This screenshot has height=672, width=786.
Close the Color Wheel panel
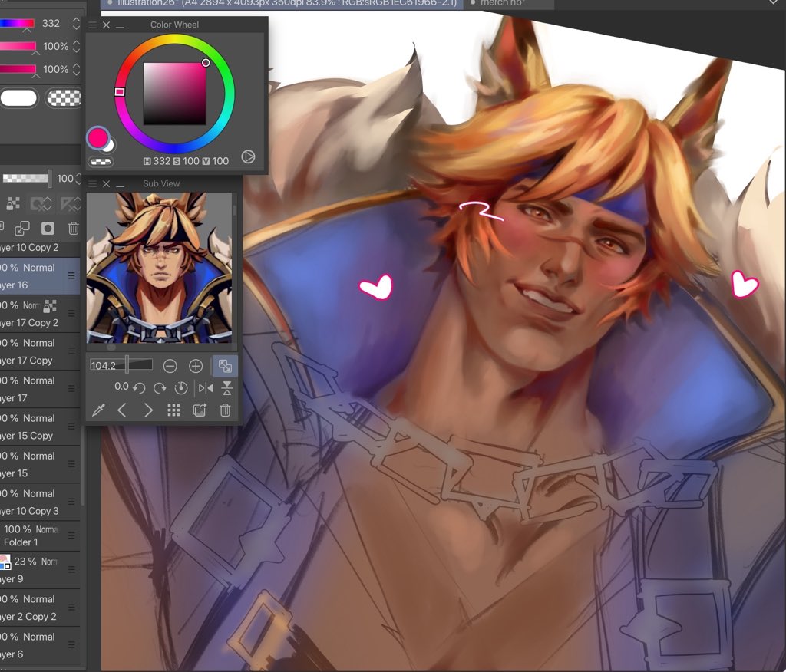pos(106,25)
